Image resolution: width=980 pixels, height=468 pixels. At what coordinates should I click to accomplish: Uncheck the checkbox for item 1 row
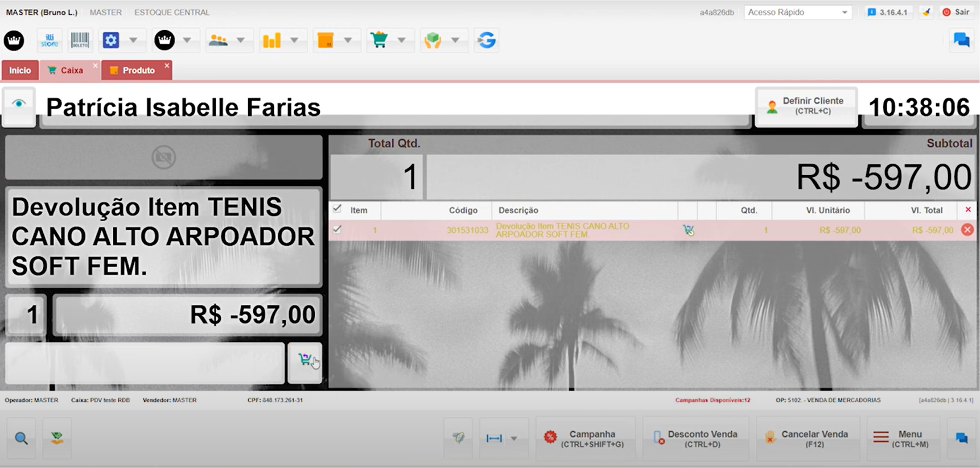pyautogui.click(x=337, y=230)
